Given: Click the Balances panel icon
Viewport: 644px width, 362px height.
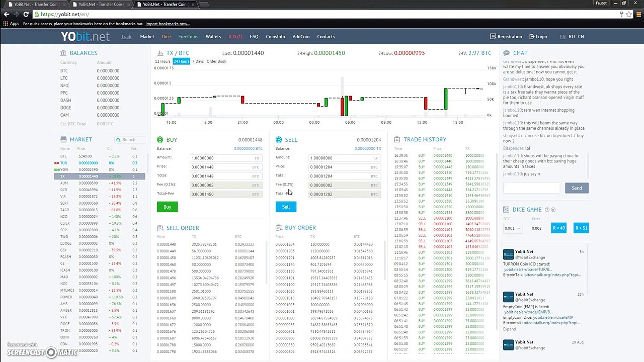Looking at the screenshot, I should tap(63, 53).
